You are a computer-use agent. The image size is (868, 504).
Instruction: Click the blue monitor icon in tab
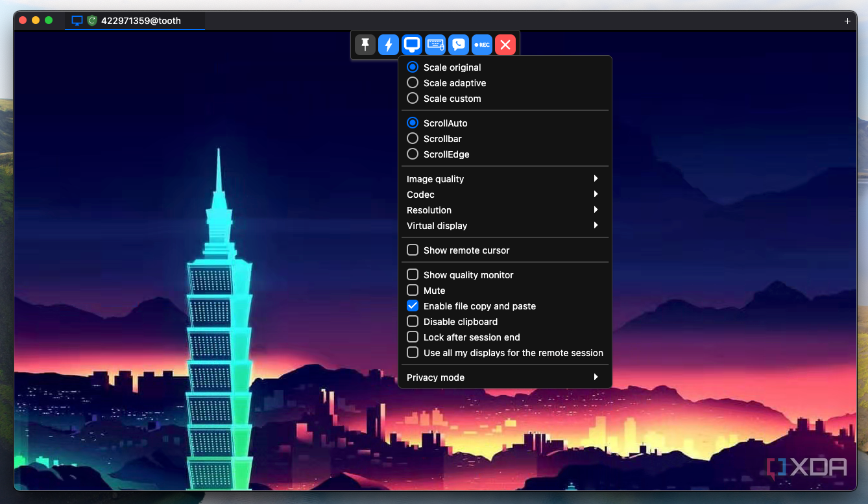click(77, 21)
